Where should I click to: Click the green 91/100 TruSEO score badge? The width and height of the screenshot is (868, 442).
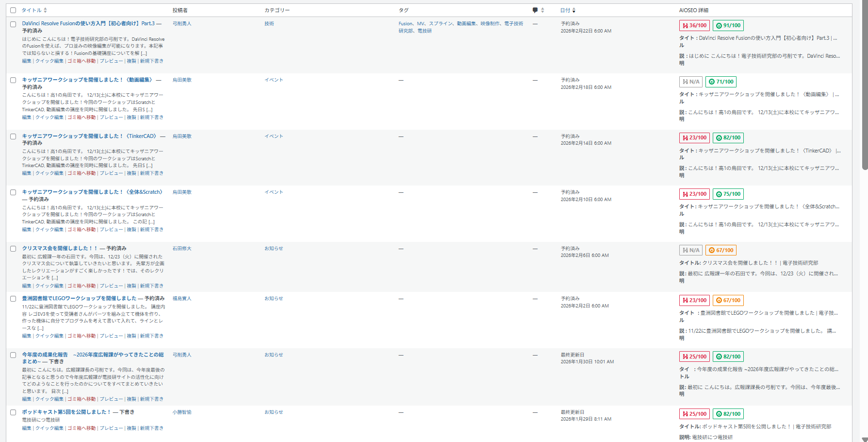(x=728, y=26)
